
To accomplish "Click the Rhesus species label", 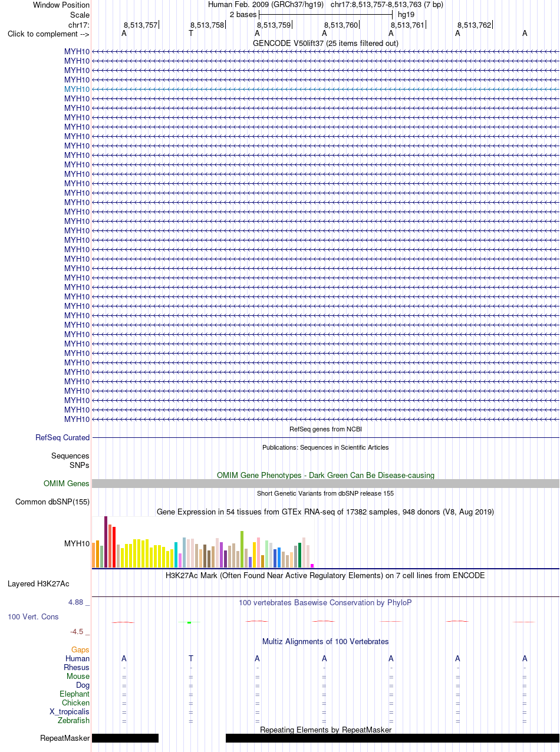I will [77, 667].
